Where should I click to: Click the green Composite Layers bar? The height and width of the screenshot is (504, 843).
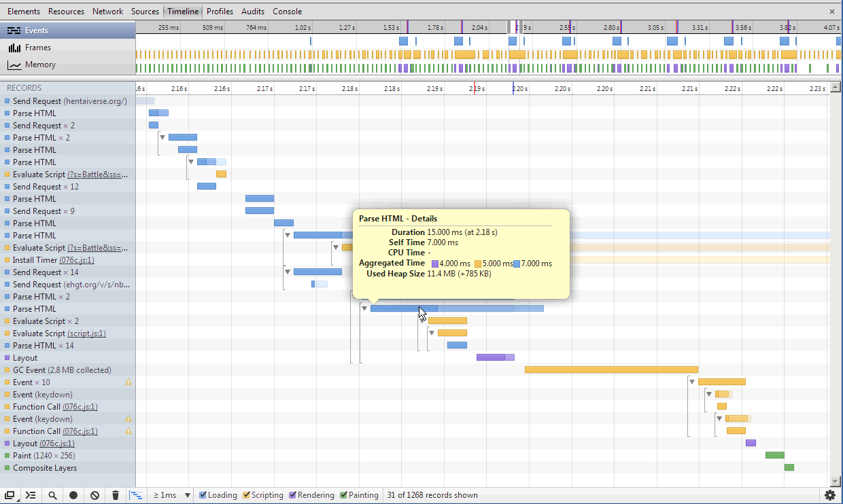coord(789,467)
